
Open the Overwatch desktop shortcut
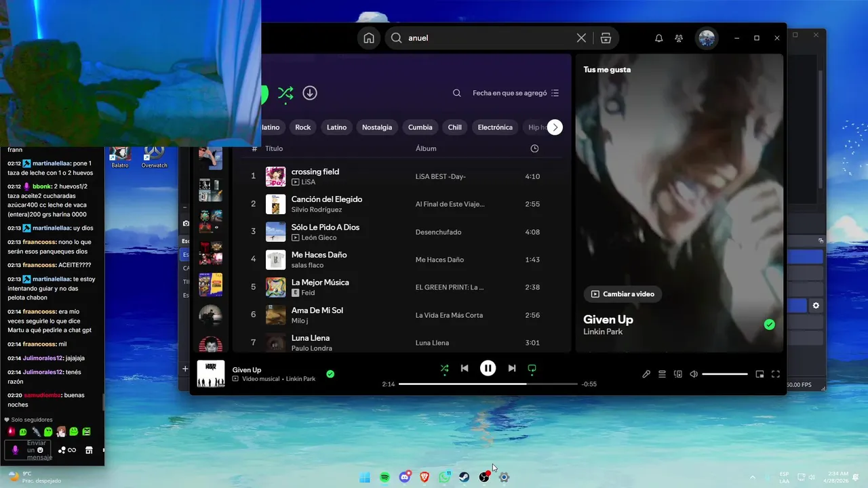tap(154, 157)
